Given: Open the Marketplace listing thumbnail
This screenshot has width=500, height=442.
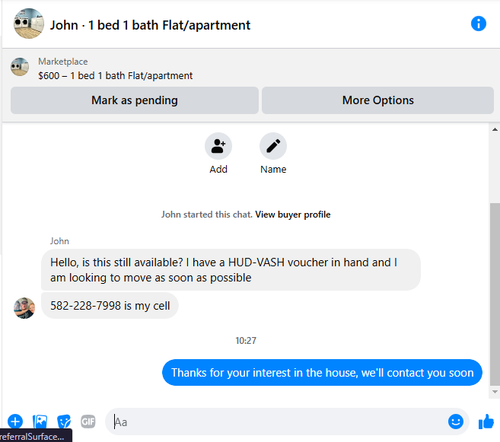Looking at the screenshot, I should pyautogui.click(x=20, y=67).
